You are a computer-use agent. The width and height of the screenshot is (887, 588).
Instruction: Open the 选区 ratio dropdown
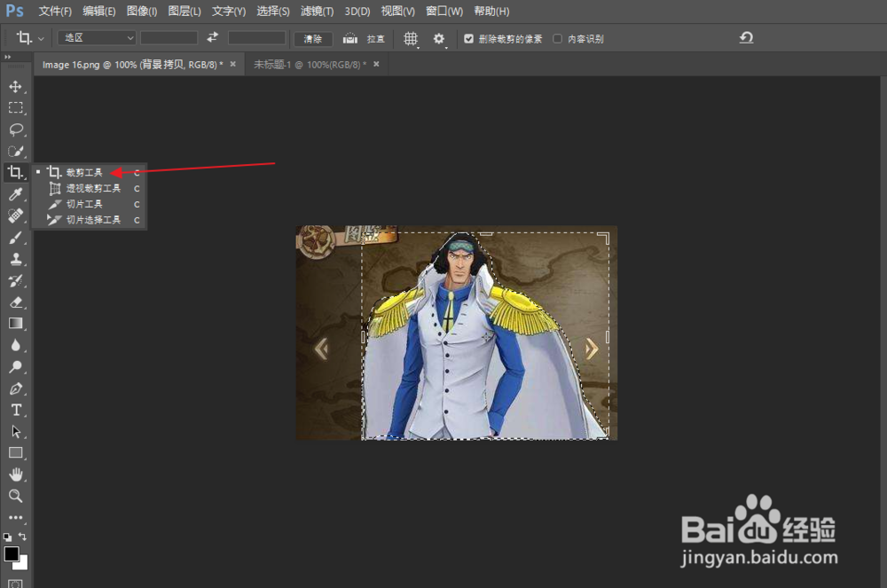[x=97, y=38]
